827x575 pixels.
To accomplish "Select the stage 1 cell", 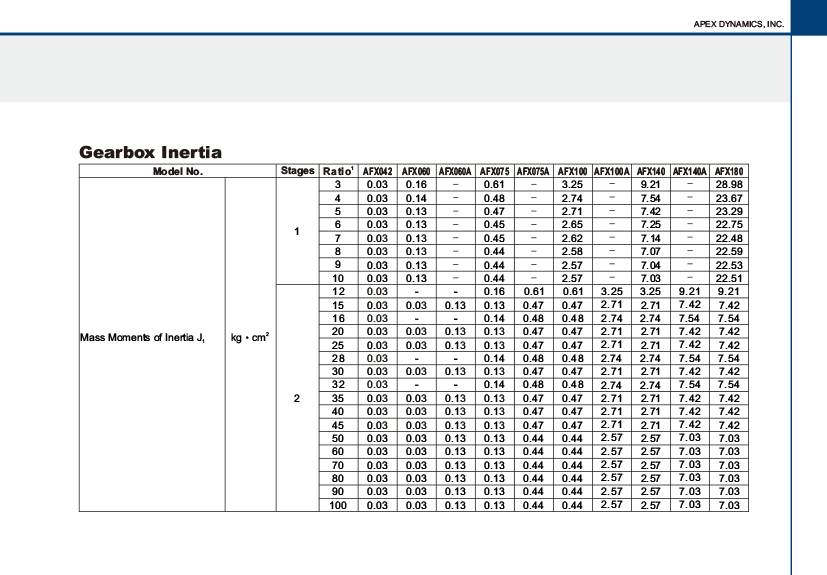I will point(297,231).
